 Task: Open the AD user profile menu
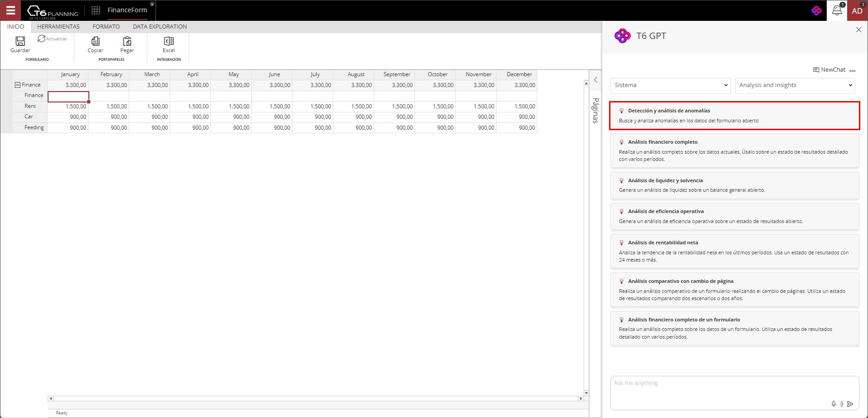(x=857, y=10)
